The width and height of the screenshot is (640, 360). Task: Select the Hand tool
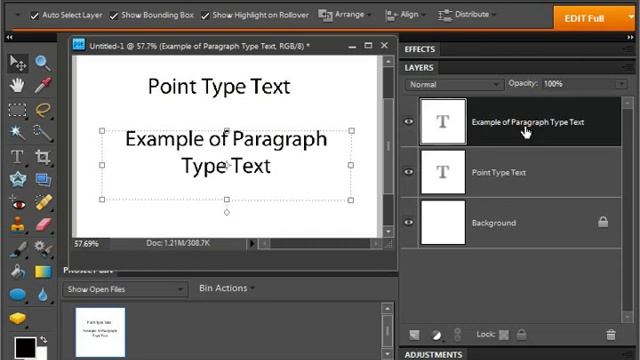click(x=18, y=85)
